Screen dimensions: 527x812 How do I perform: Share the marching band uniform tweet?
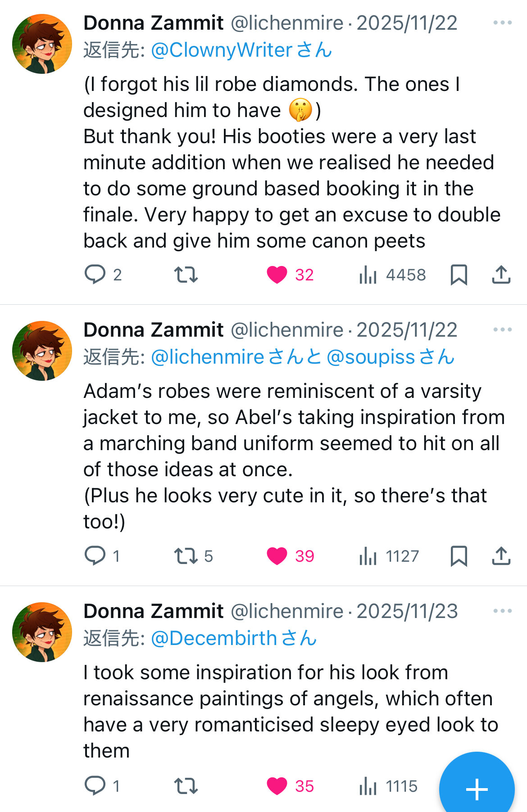(x=501, y=556)
